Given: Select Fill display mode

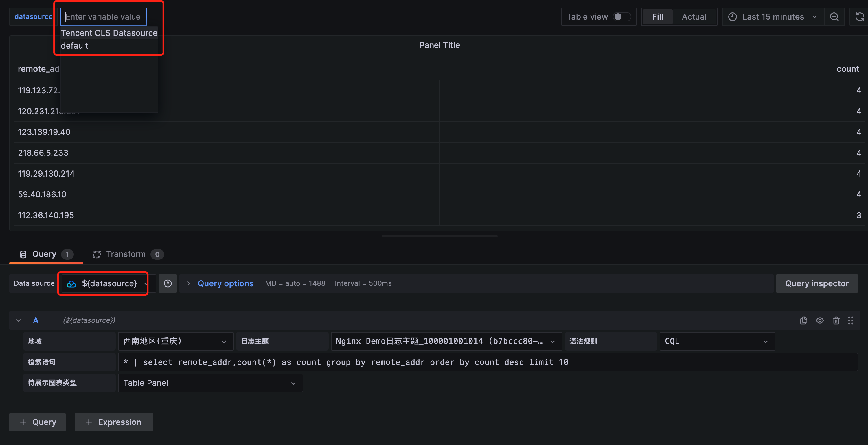Looking at the screenshot, I should 657,16.
